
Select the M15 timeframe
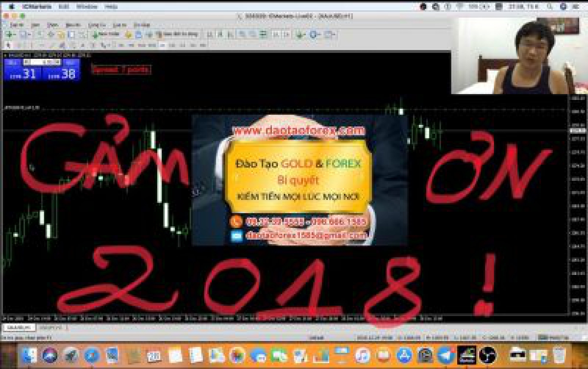pyautogui.click(x=142, y=45)
